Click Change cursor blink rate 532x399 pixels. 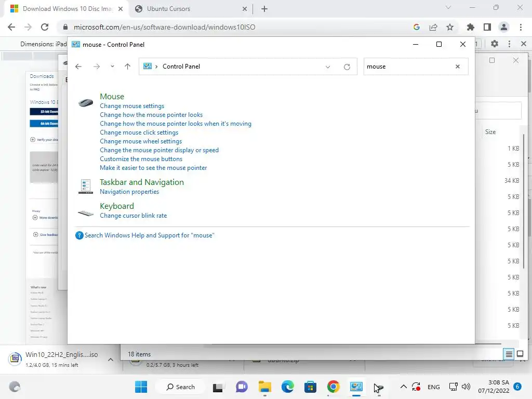click(134, 216)
